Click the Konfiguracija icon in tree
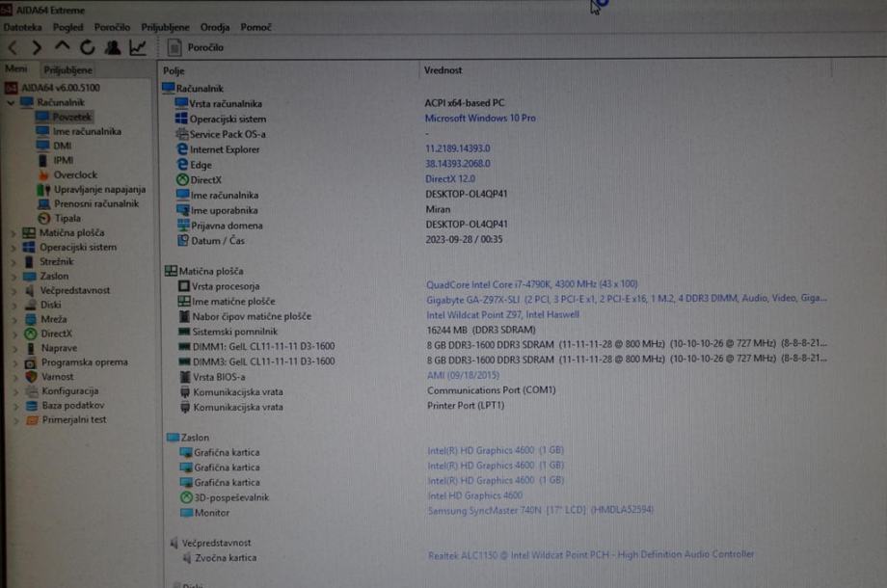Image resolution: width=887 pixels, height=588 pixels. point(32,391)
